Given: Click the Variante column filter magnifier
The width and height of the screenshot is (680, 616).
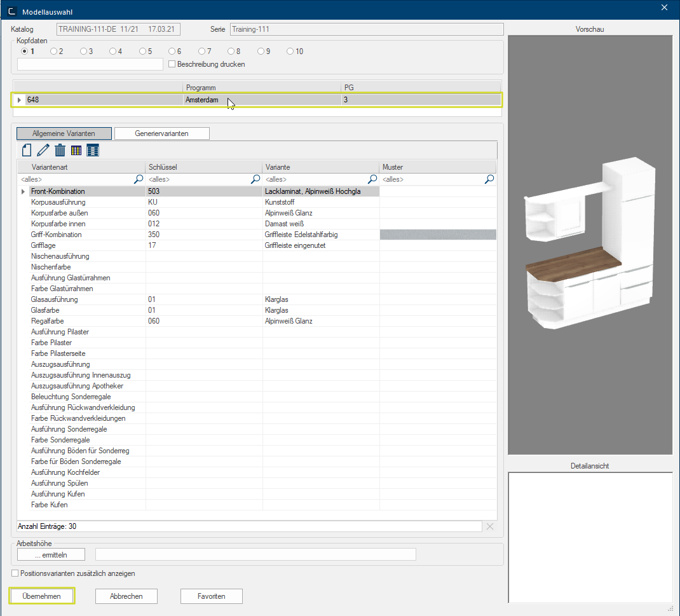Looking at the screenshot, I should (x=372, y=180).
